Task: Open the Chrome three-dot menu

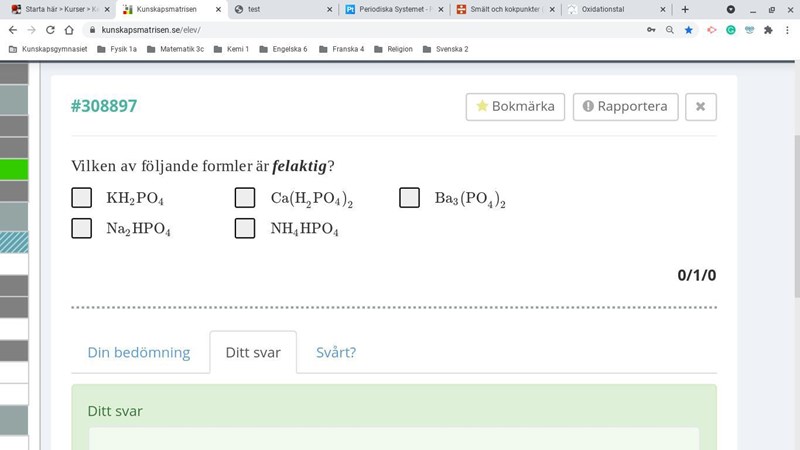Action: point(786,30)
